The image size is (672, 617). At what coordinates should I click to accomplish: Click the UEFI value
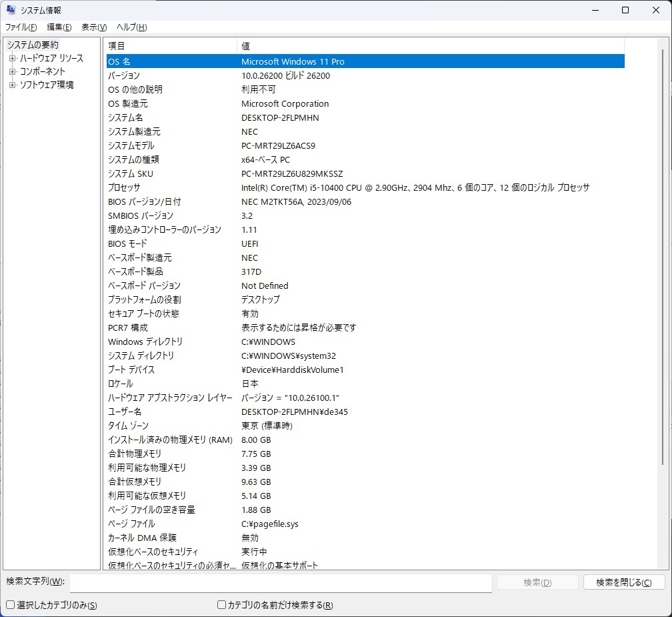point(250,243)
